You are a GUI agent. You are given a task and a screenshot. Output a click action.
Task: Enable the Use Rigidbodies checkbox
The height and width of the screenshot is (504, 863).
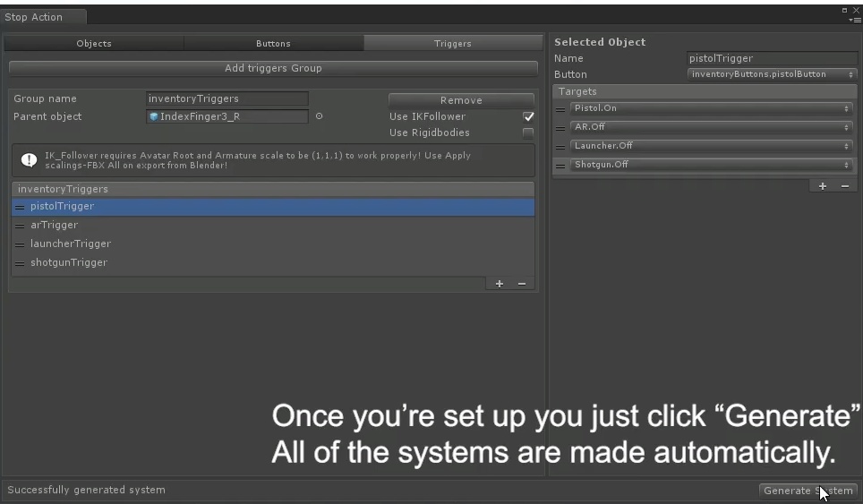tap(528, 132)
